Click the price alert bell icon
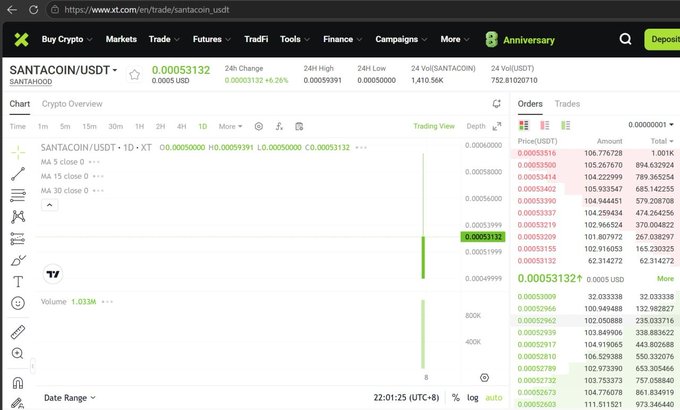680x410 pixels. coord(497,104)
